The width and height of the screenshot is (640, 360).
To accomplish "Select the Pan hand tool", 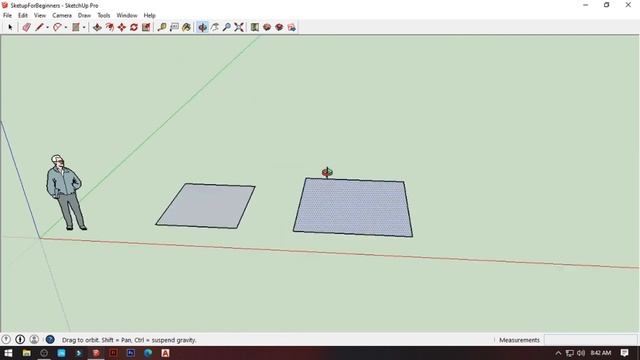I will click(x=215, y=27).
